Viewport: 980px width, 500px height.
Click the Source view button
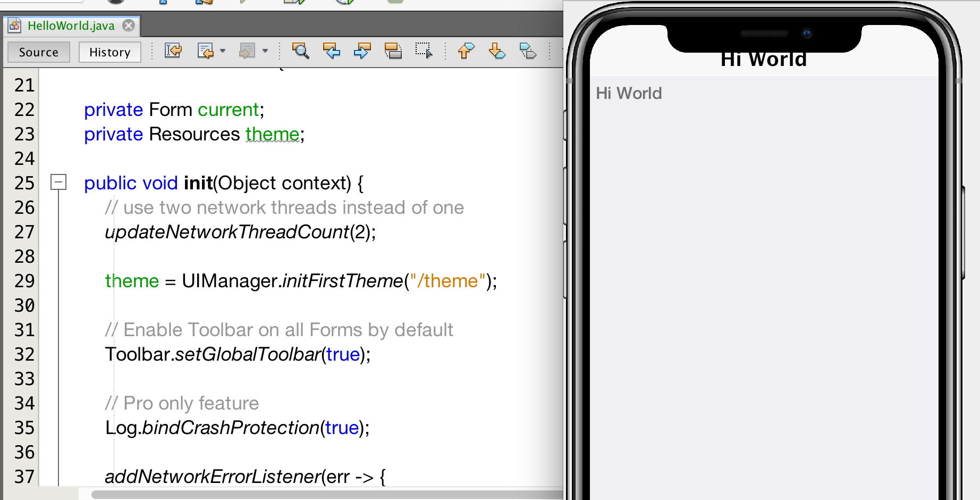[38, 52]
